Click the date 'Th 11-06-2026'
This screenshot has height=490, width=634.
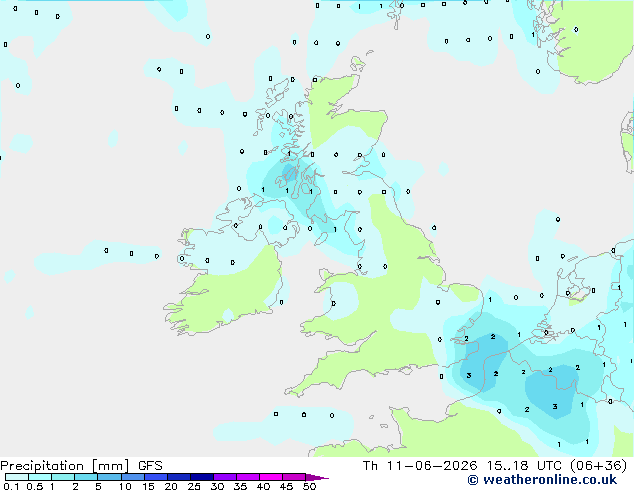(420, 466)
